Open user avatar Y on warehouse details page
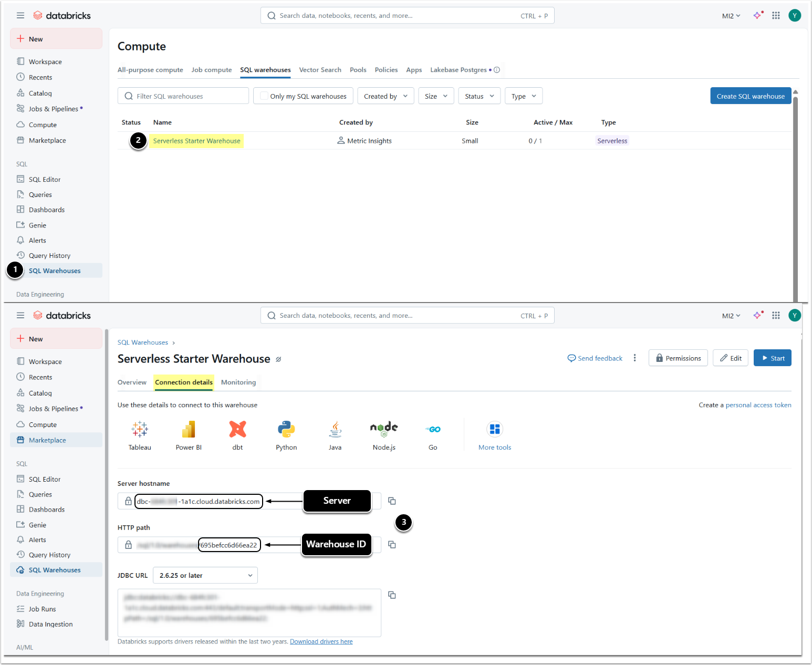Screen dimensions: 812x665 [795, 315]
